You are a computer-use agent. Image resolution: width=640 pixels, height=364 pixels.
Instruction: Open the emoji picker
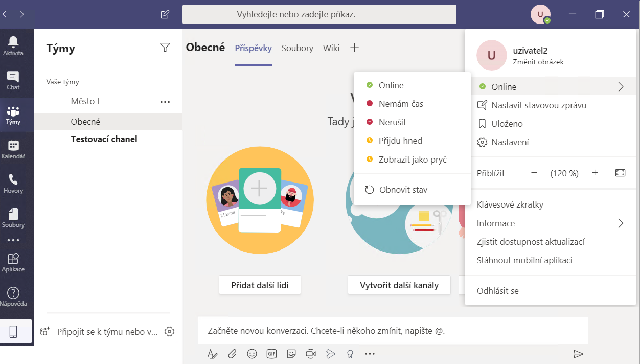(x=252, y=353)
